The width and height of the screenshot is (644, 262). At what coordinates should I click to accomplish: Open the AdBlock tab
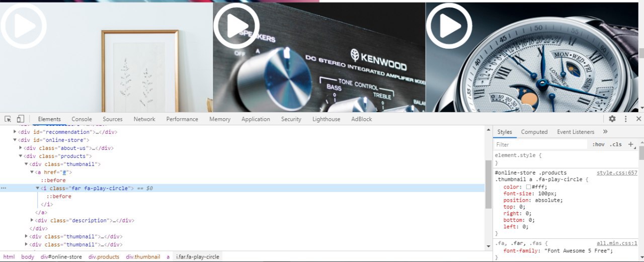pos(362,119)
